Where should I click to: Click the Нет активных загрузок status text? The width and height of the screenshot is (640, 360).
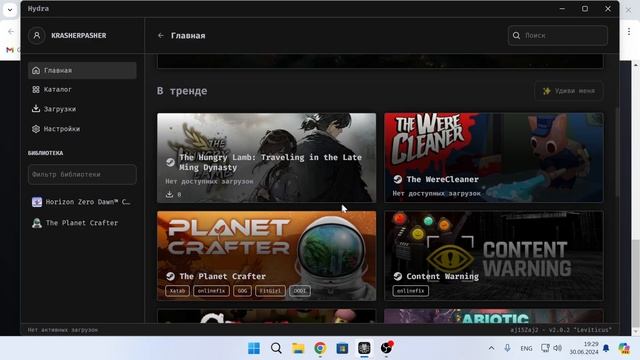click(63, 330)
